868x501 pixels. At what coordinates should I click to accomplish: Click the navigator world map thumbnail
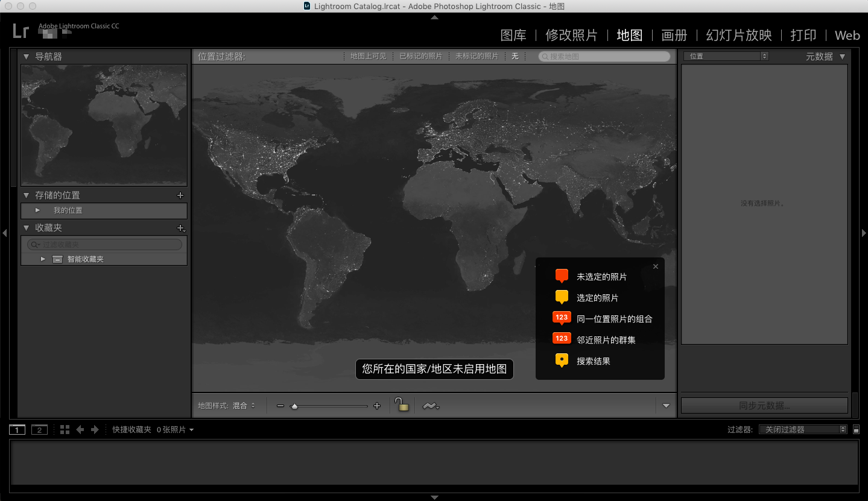click(104, 125)
